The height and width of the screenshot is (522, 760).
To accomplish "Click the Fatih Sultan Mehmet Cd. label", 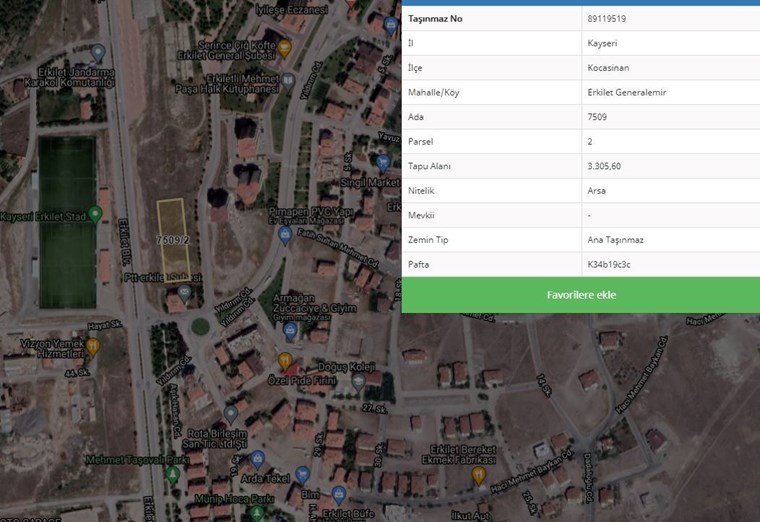I will pos(338,249).
